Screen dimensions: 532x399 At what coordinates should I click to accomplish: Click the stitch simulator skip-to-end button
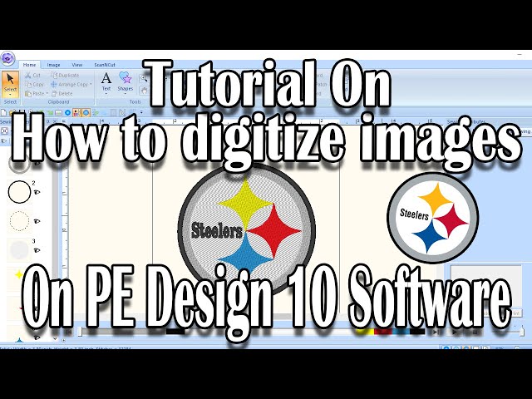[436, 332]
